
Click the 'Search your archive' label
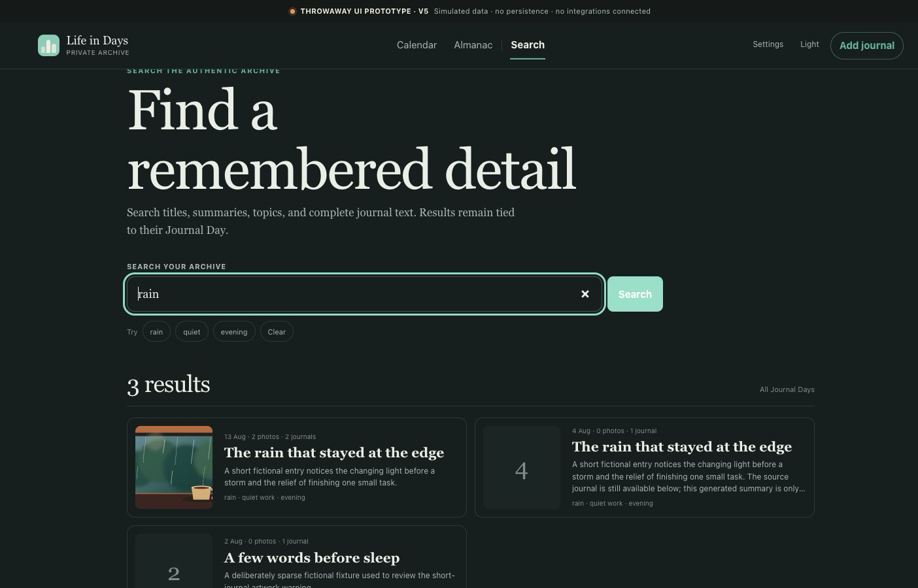point(177,267)
